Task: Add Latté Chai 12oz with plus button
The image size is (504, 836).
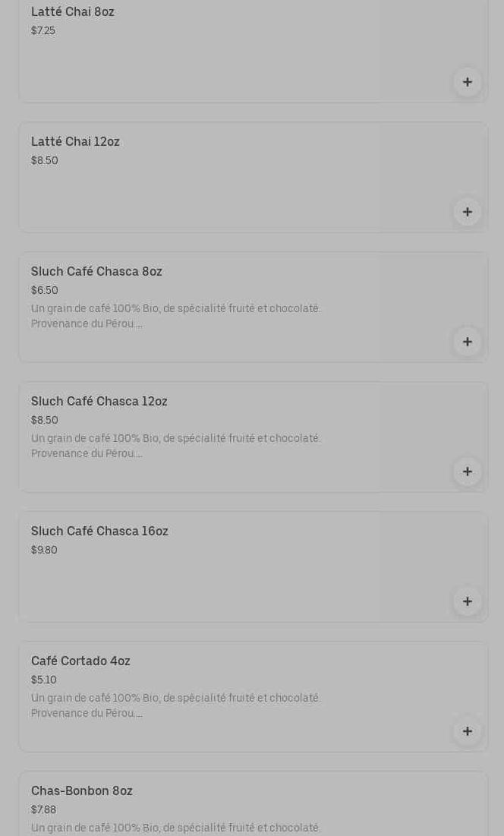Action: pyautogui.click(x=468, y=212)
